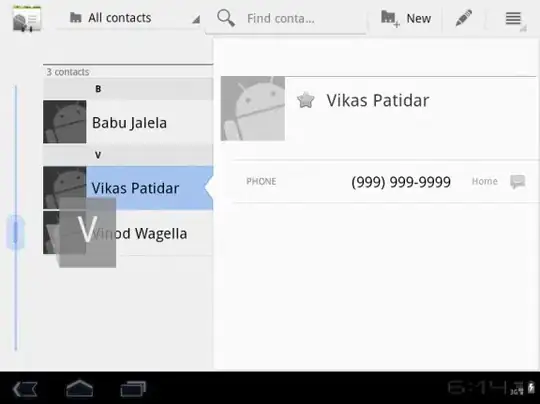Viewport: 540px width, 404px height.
Task: Open the Contacts app icon
Action: click(27, 19)
